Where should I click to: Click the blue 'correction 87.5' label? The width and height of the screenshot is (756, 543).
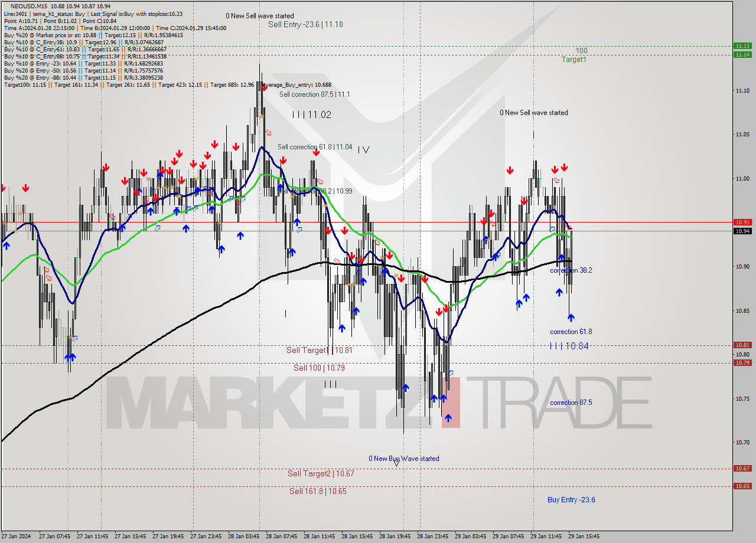click(x=571, y=403)
